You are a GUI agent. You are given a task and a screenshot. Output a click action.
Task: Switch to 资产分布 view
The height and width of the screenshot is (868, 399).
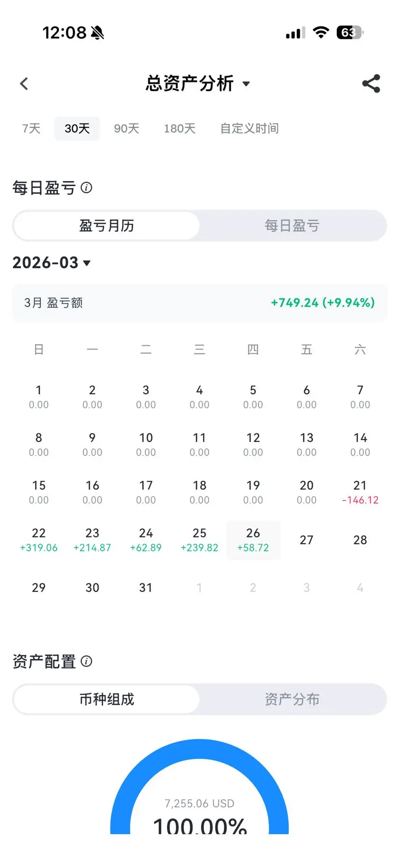(x=292, y=699)
